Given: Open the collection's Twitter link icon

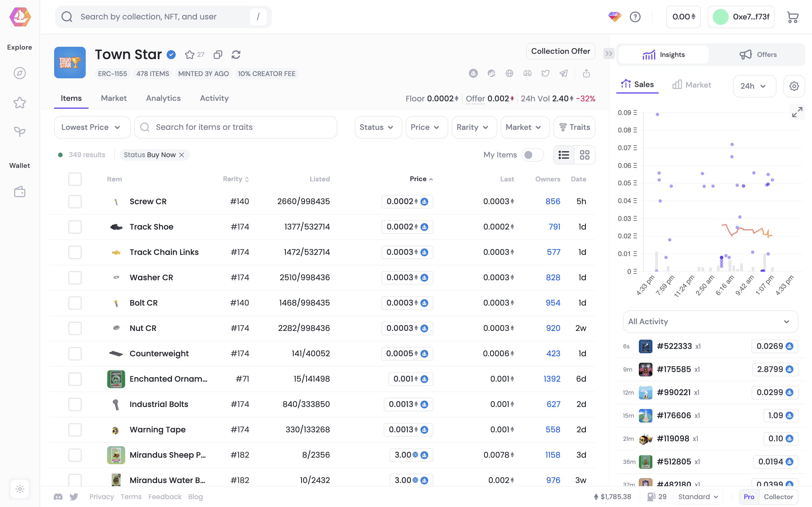Looking at the screenshot, I should (x=545, y=73).
